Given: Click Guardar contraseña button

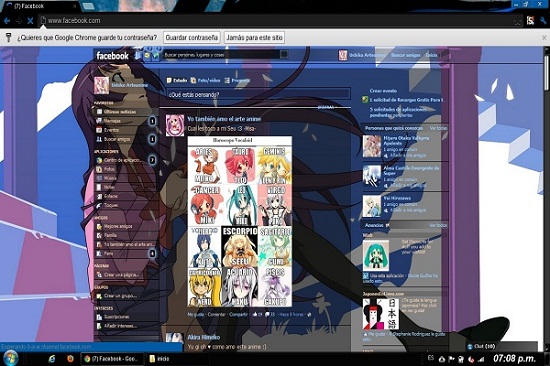Looking at the screenshot, I should [192, 38].
